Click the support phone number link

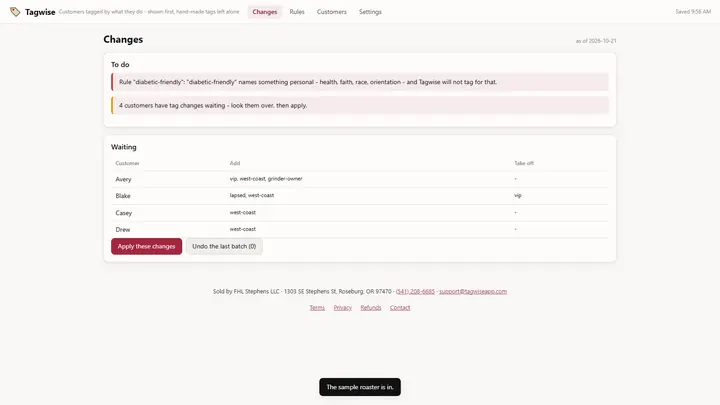click(x=415, y=292)
